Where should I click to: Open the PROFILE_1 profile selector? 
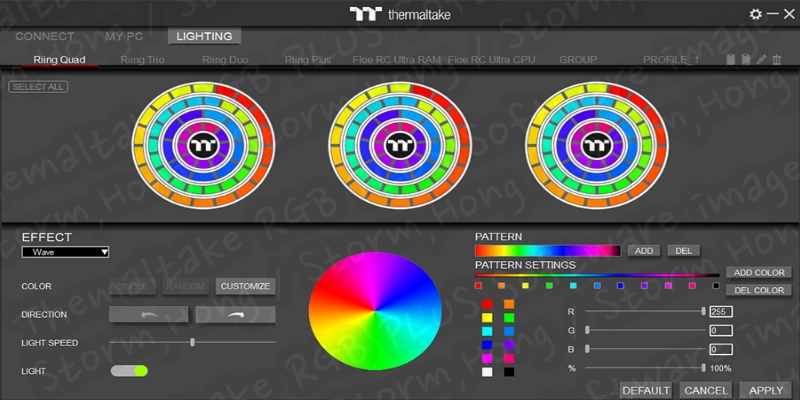point(671,60)
